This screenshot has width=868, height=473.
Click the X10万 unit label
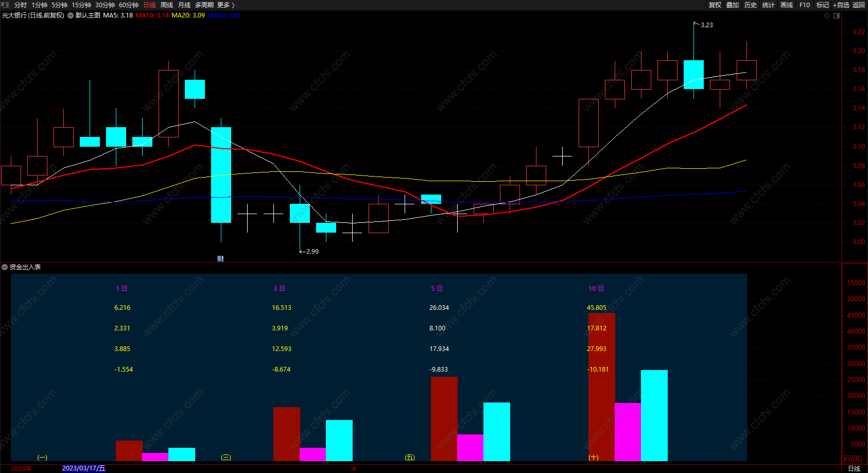click(852, 459)
